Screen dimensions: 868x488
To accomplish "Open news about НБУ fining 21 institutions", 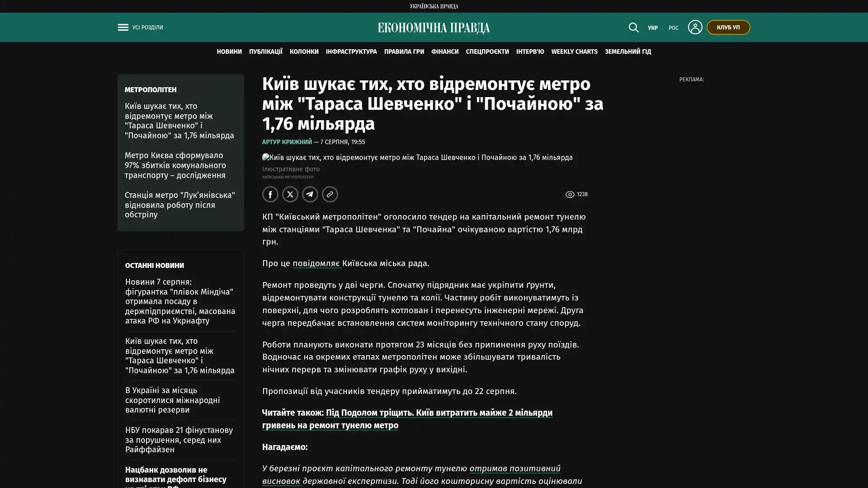I will pyautogui.click(x=179, y=440).
